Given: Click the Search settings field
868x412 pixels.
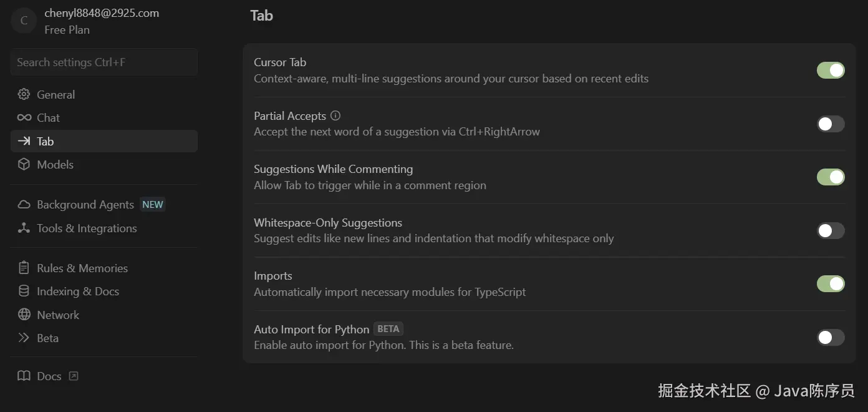Looking at the screenshot, I should click(104, 62).
